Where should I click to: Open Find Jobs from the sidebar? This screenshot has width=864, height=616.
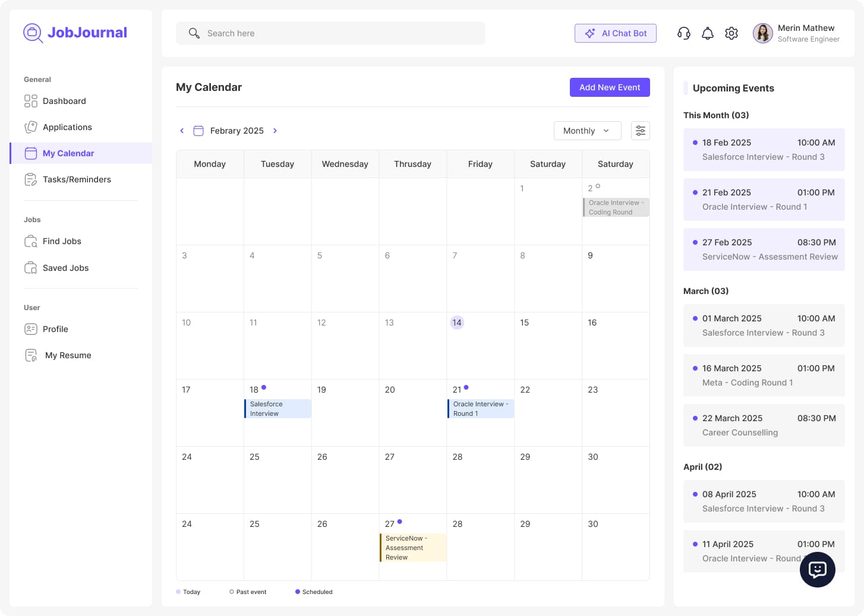click(x=81, y=241)
